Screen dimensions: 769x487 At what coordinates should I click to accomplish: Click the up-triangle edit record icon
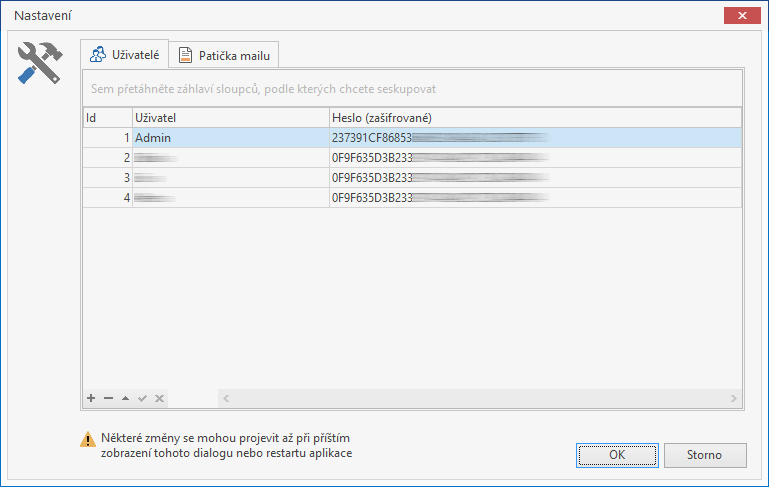[125, 398]
